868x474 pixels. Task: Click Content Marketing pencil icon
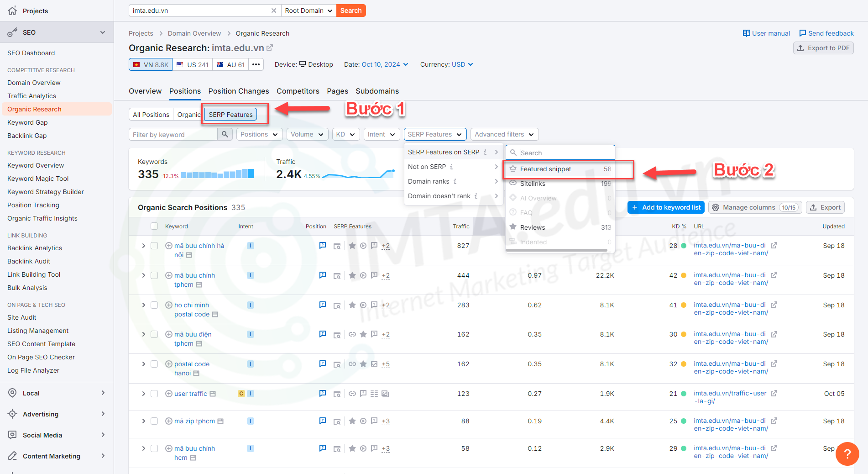[13, 456]
